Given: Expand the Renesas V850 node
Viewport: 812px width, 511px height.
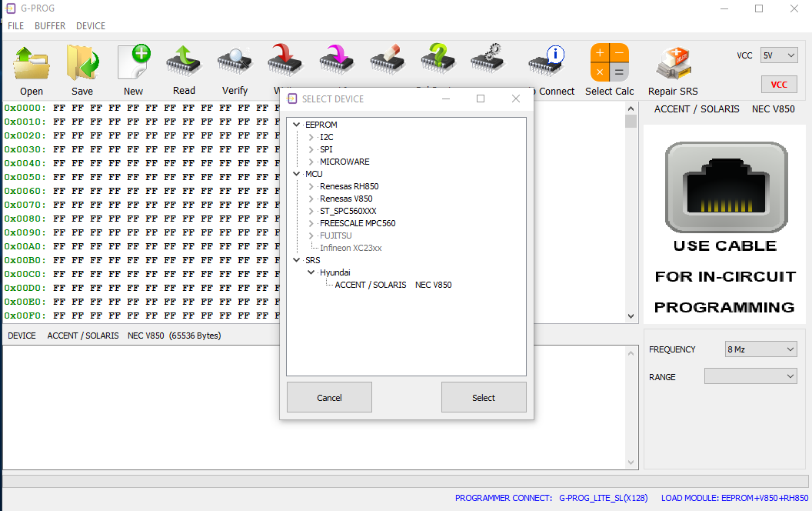Looking at the screenshot, I should point(311,199).
